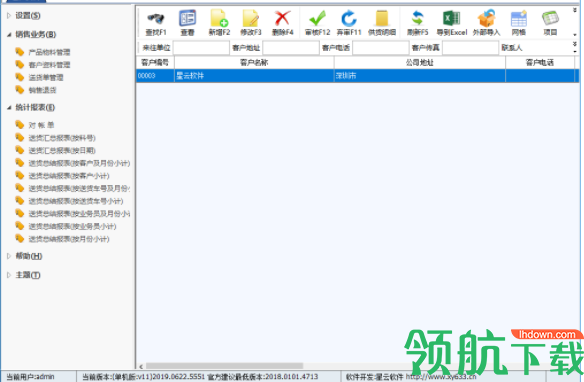Click the 外部导入 import box icon
The image size is (584, 382).
(x=486, y=18)
